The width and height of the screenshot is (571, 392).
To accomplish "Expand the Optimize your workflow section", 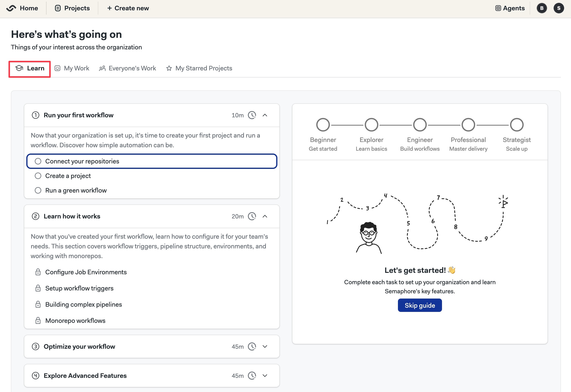I will pyautogui.click(x=265, y=346).
